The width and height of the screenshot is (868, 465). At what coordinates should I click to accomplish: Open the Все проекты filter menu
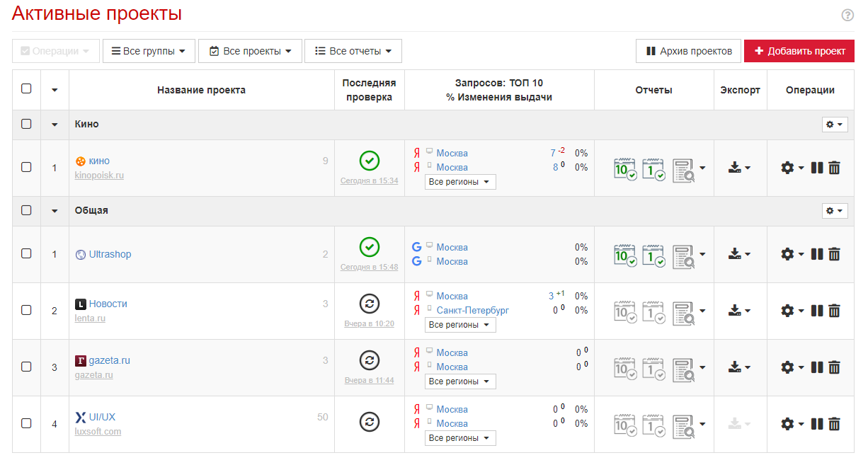pyautogui.click(x=251, y=51)
